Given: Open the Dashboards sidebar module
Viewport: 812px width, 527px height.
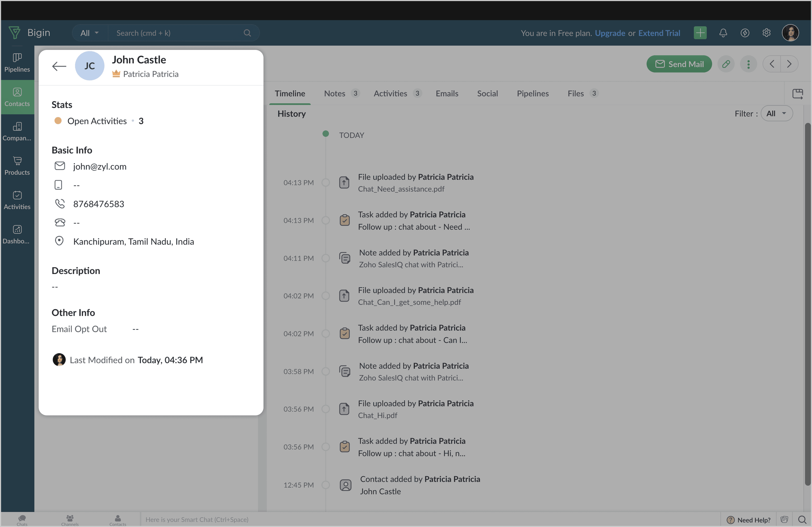Looking at the screenshot, I should pyautogui.click(x=17, y=235).
